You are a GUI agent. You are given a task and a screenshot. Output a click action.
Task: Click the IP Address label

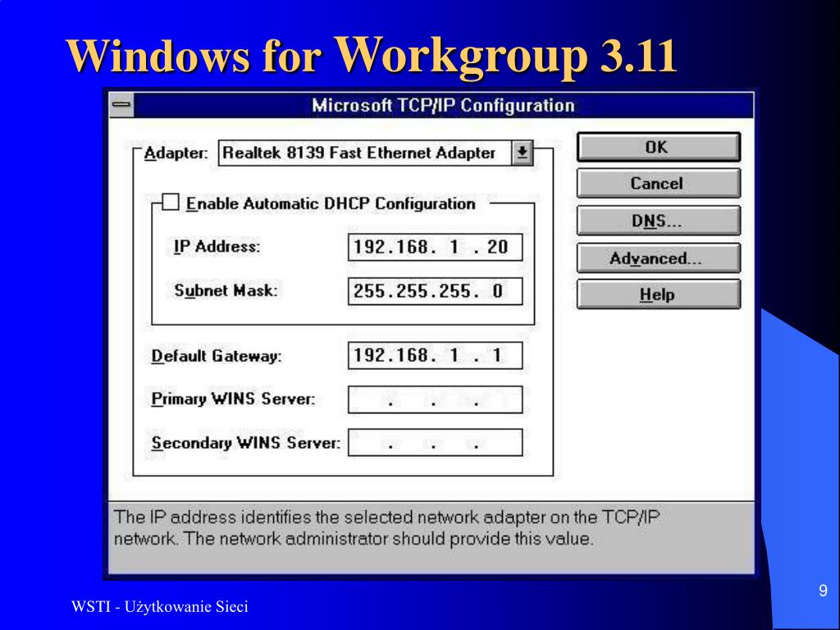click(x=217, y=246)
